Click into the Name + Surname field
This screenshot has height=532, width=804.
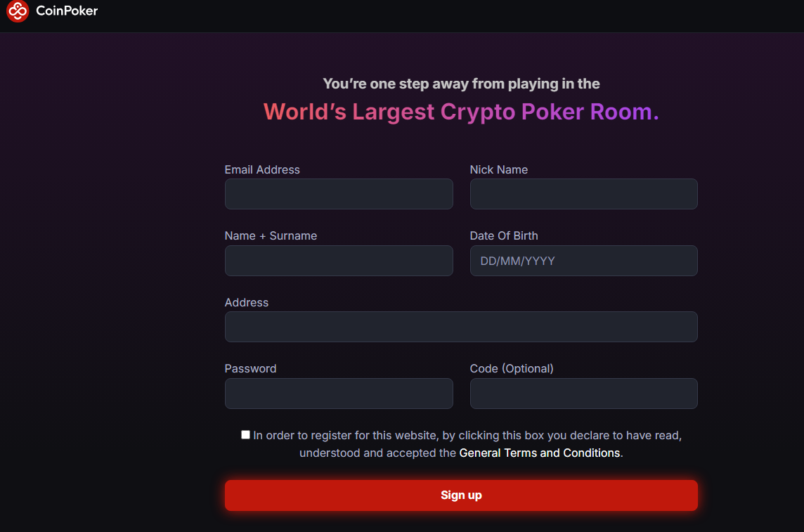coord(339,260)
